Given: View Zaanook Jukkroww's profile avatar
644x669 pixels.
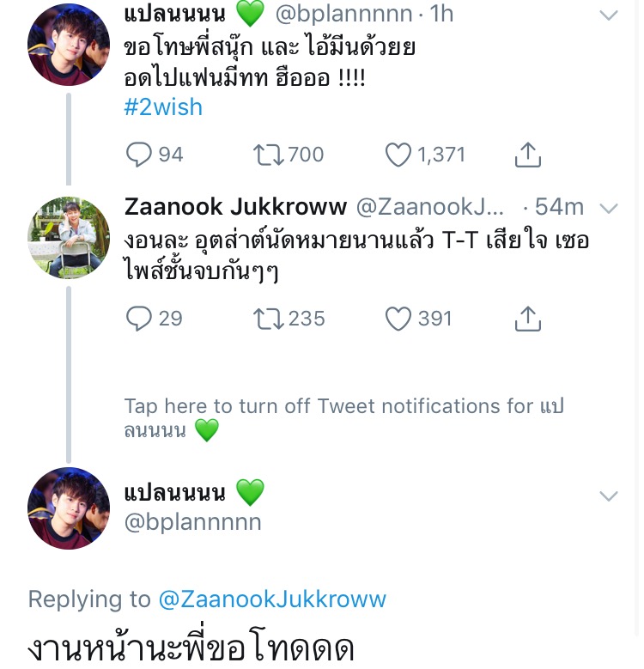Looking at the screenshot, I should [69, 238].
